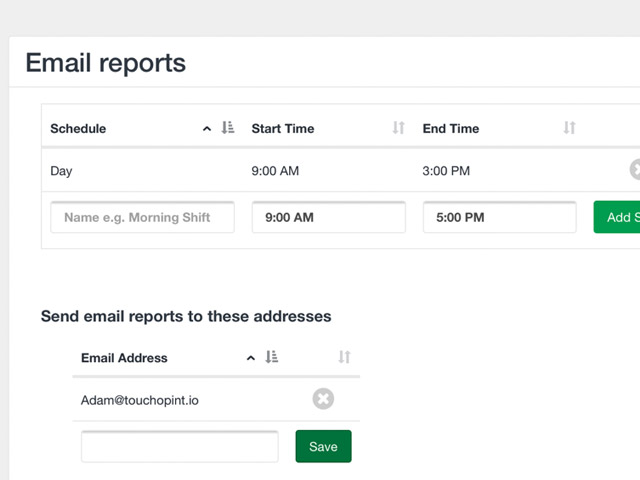This screenshot has height=480, width=640.
Task: Click the green Add Schedule button
Action: pyautogui.click(x=618, y=217)
